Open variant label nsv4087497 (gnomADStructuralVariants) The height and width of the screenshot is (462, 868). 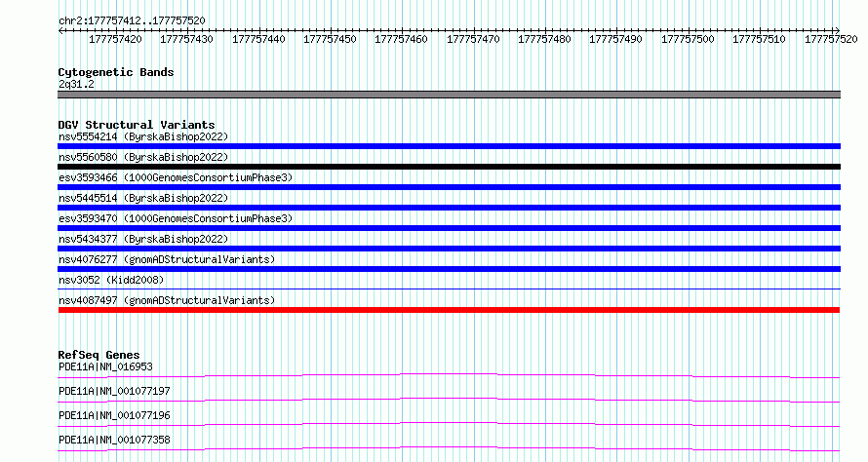coord(167,300)
